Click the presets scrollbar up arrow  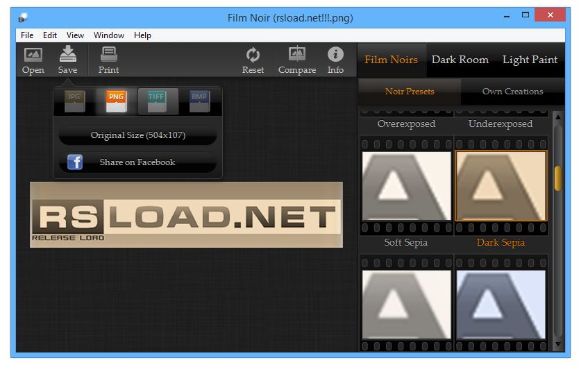click(558, 117)
